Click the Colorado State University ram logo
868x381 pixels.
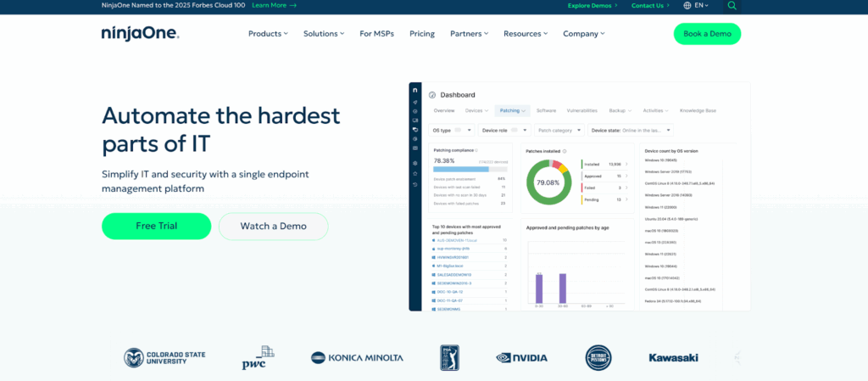(x=134, y=357)
